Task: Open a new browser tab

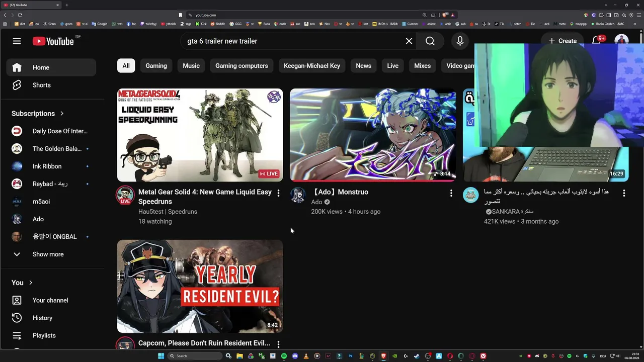Action: click(x=67, y=5)
